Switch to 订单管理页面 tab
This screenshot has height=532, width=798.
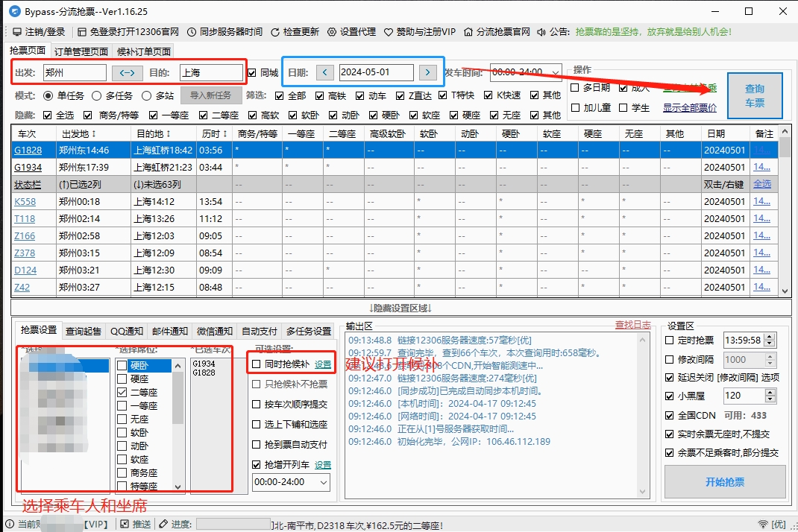point(81,51)
